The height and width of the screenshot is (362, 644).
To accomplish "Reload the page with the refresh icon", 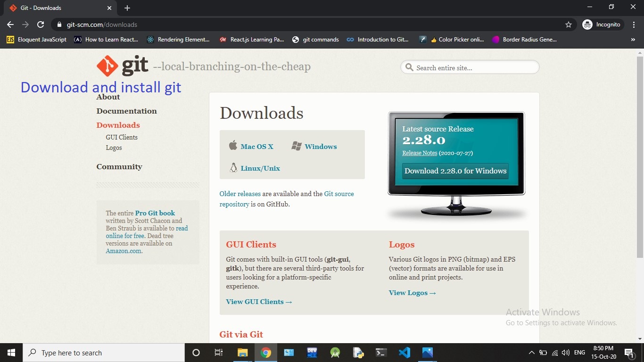I will (41, 25).
